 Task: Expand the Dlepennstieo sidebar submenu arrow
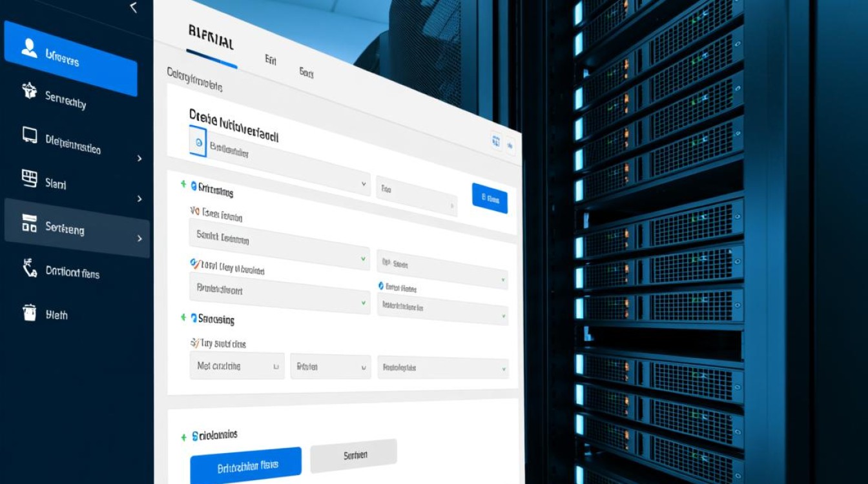coord(139,158)
